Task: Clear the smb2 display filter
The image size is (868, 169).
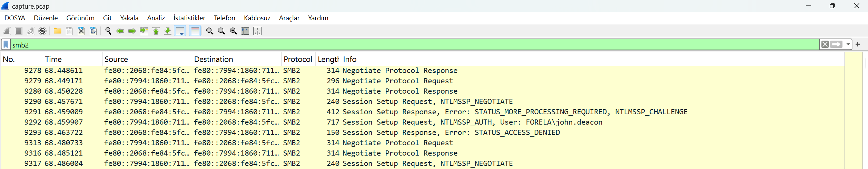Action: tap(825, 44)
